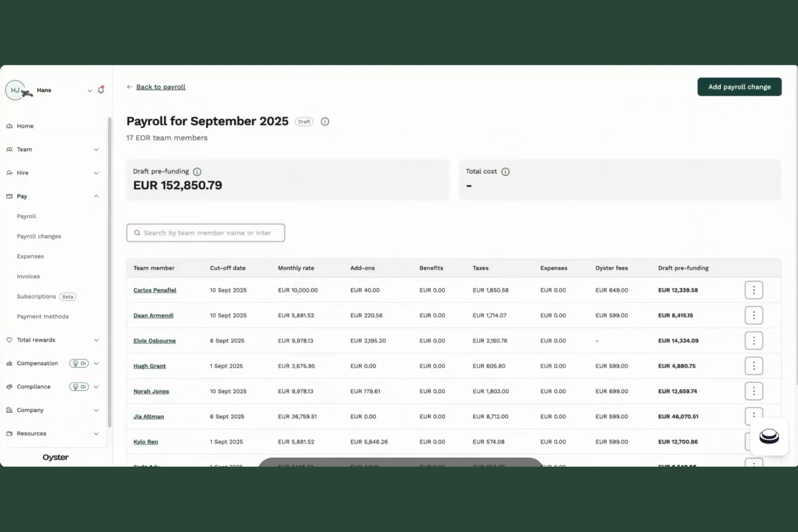The height and width of the screenshot is (532, 798).
Task: Open Payroll under Pay
Action: pyautogui.click(x=26, y=216)
